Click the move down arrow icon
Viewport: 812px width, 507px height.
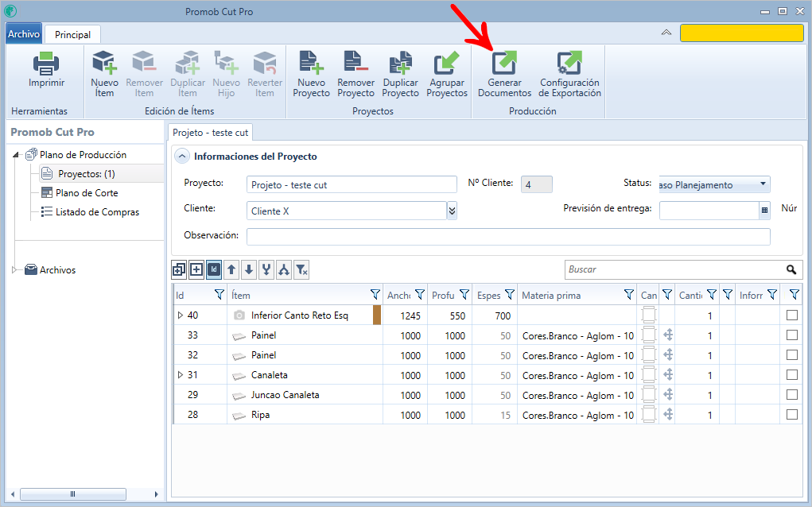point(249,269)
